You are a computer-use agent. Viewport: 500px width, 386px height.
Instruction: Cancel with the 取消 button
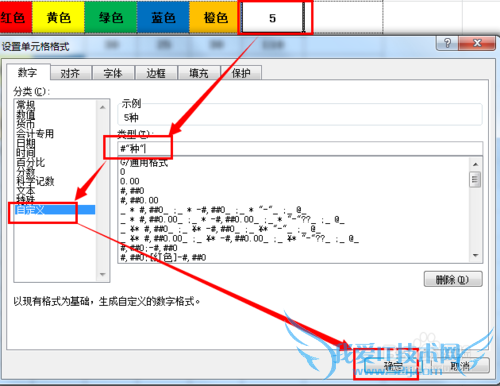(460, 366)
